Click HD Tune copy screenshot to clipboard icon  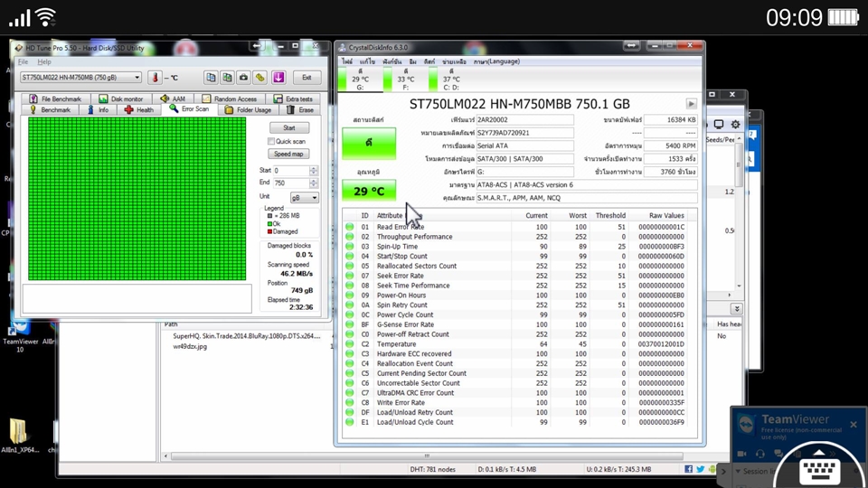(227, 78)
